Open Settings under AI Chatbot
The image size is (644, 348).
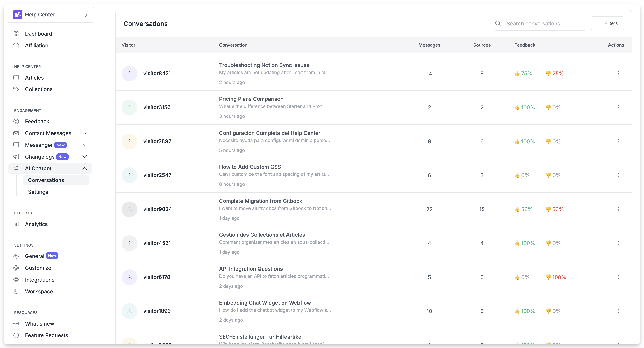[38, 192]
